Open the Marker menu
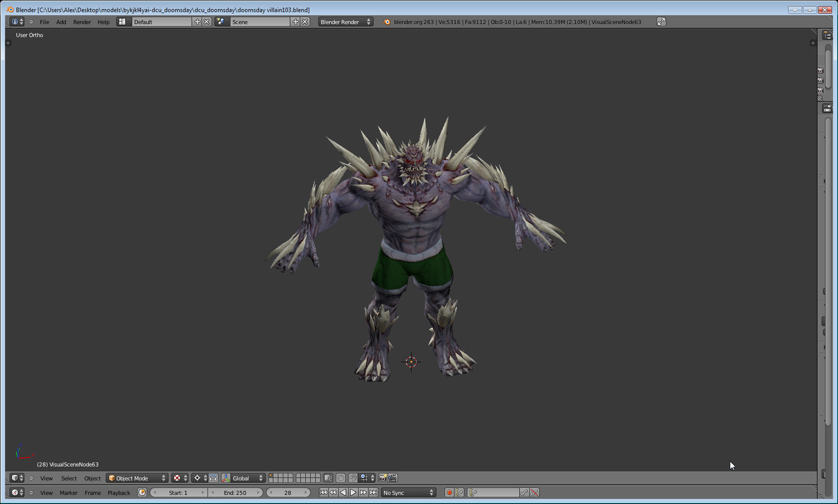The image size is (838, 504). click(x=69, y=493)
